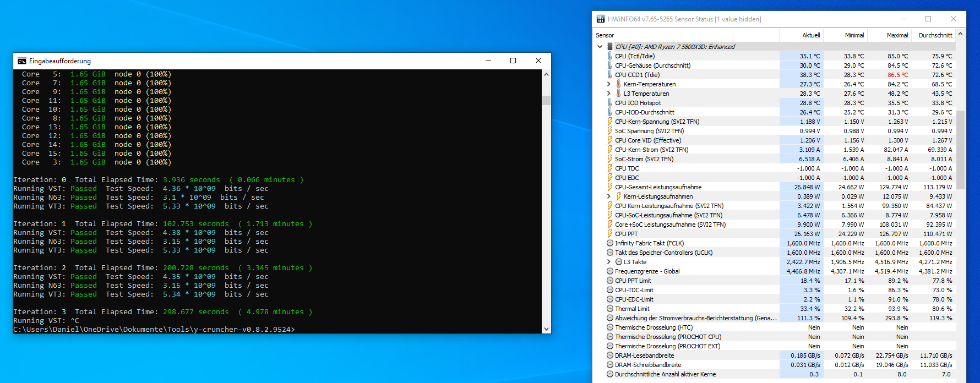This screenshot has height=383, width=980.
Task: Click the Minimal column header
Action: point(845,35)
